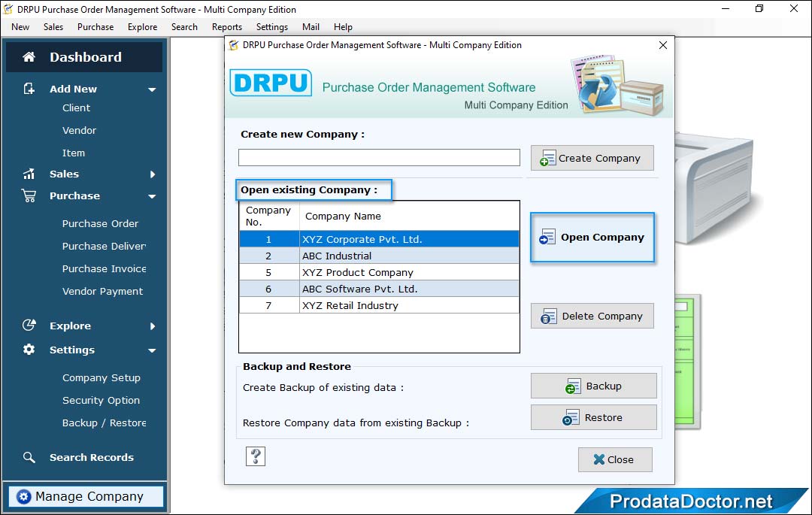Click the Manage Company gear icon
This screenshot has width=812, height=515.
tap(23, 497)
